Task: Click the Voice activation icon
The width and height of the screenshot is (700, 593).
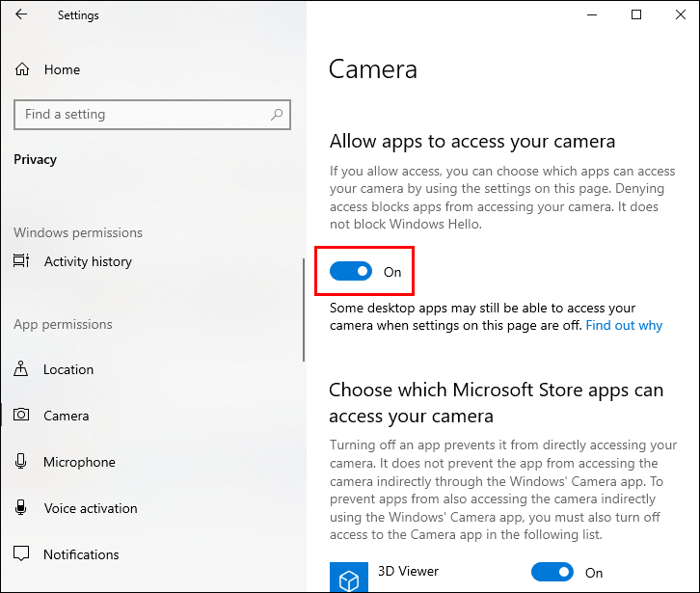Action: click(21, 508)
